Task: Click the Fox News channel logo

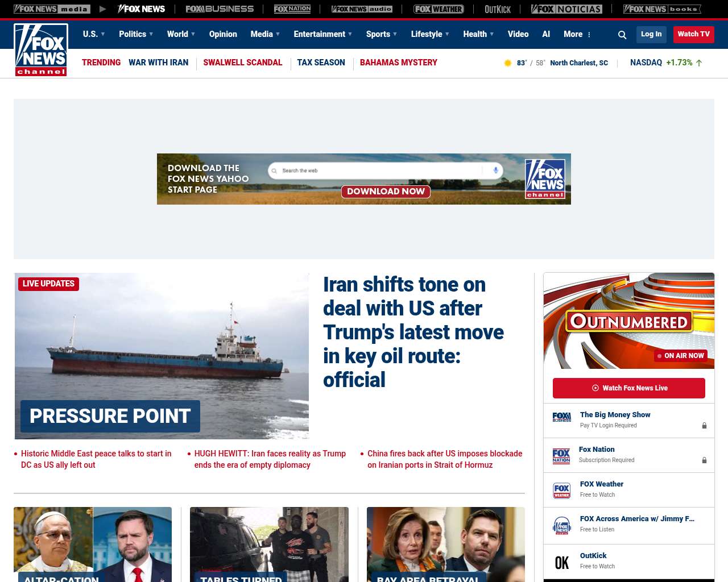Action: click(41, 50)
